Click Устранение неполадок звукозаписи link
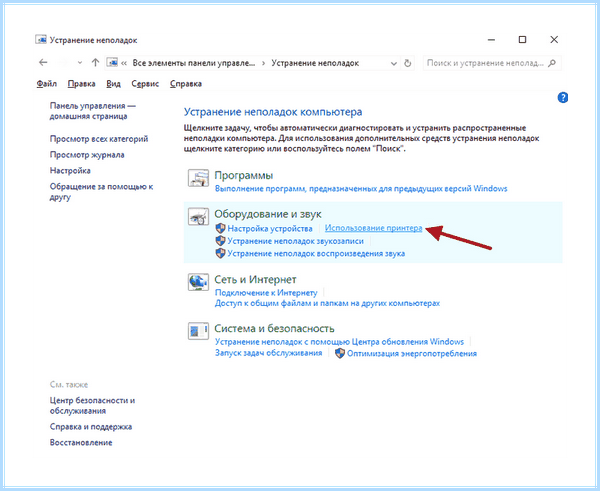This screenshot has width=600, height=491. point(295,241)
